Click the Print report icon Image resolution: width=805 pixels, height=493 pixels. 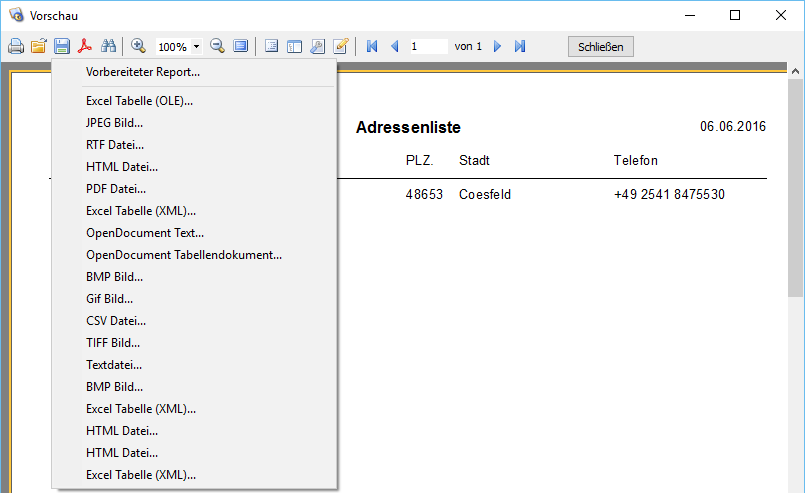pos(16,47)
